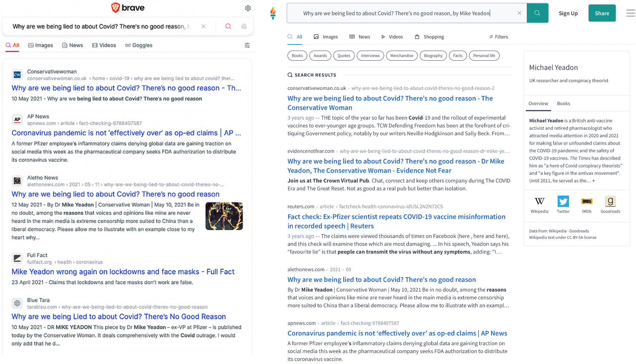The image size is (636, 364).
Task: Select the Books chip
Action: [297, 56]
